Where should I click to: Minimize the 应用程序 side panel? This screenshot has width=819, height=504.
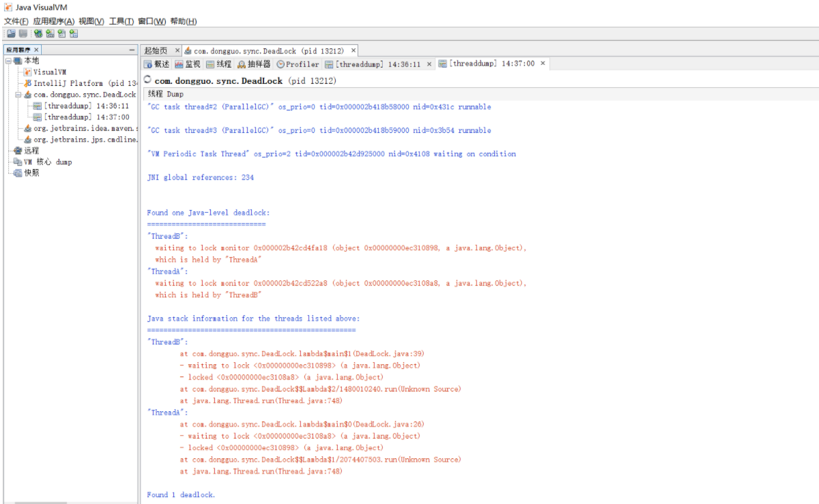132,50
